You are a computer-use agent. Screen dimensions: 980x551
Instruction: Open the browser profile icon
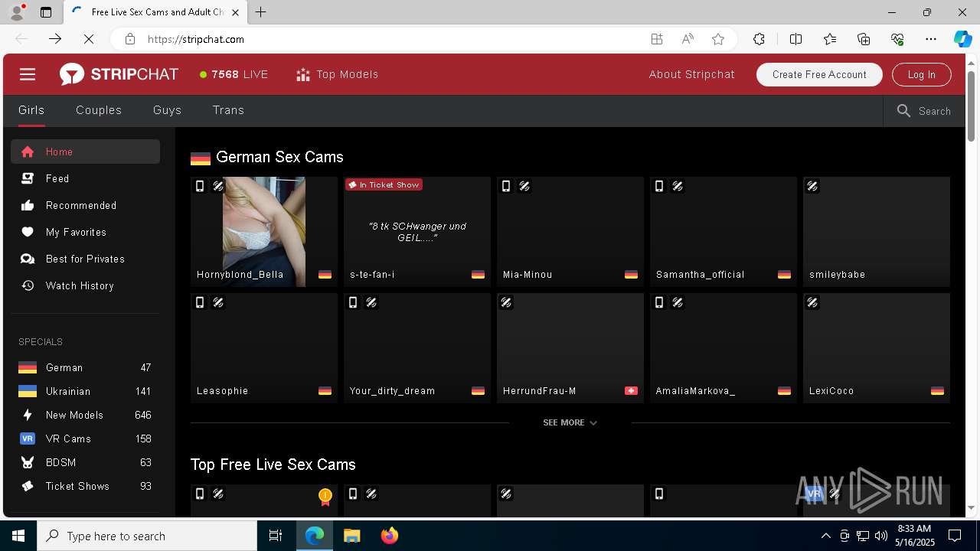tap(17, 12)
